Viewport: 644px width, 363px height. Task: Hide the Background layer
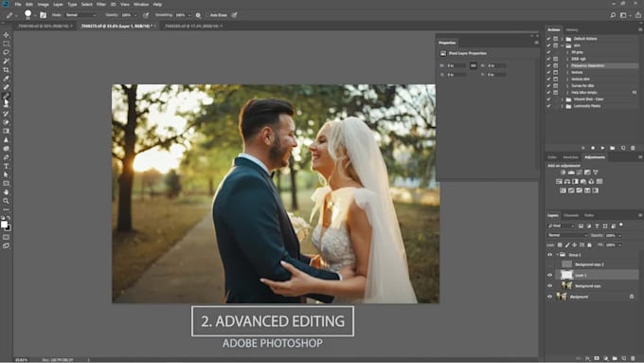click(550, 297)
